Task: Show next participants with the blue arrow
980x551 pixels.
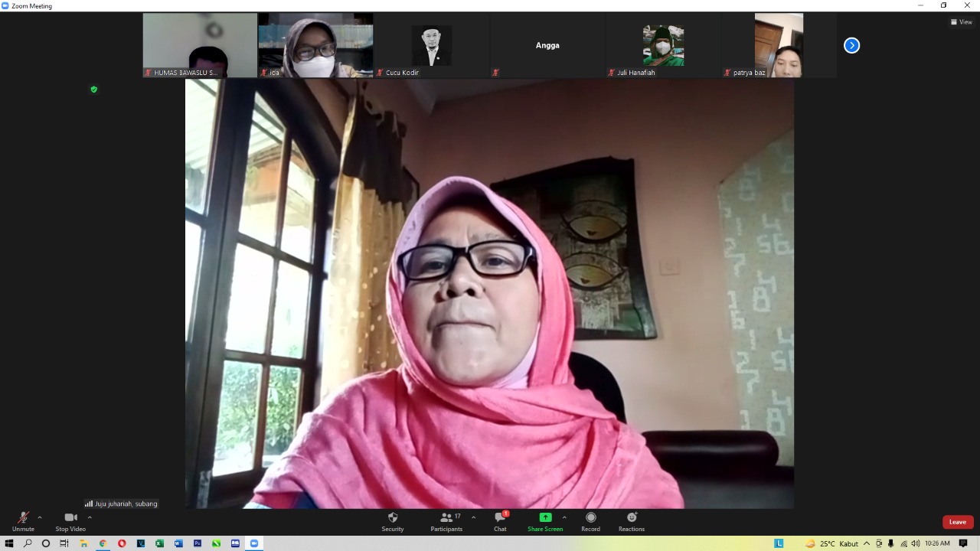Action: tap(851, 46)
